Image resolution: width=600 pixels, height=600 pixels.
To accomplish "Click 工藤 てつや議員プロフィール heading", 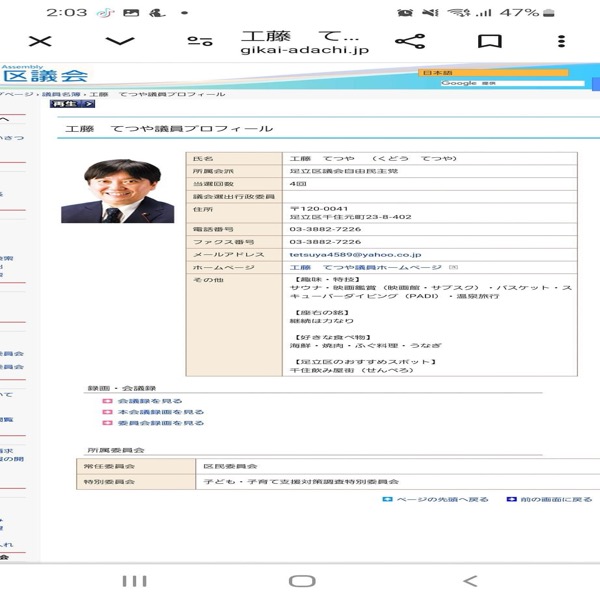I will (169, 129).
